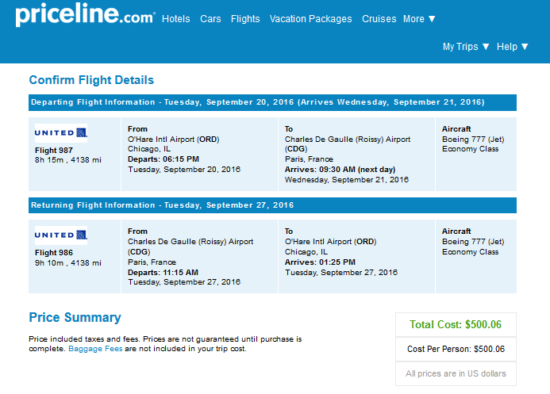Click Returning Flight Information header bar
Screen dimensions: 550x394
point(273,205)
